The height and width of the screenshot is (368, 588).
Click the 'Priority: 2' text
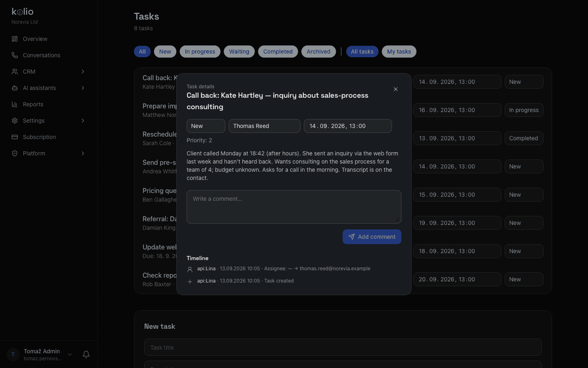199,140
